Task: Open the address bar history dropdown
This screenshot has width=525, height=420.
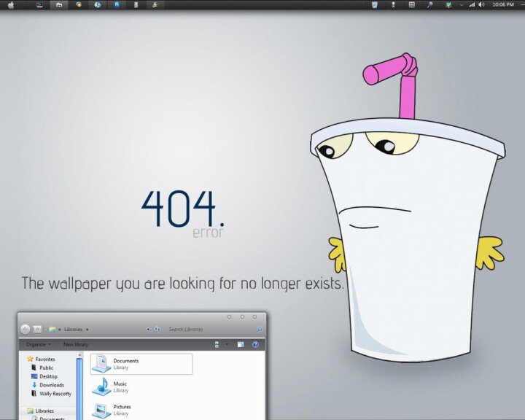Action: tap(148, 330)
